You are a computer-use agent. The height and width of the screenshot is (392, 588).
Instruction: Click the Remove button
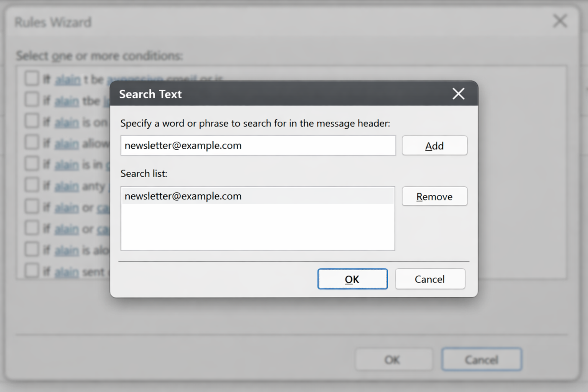[434, 196]
